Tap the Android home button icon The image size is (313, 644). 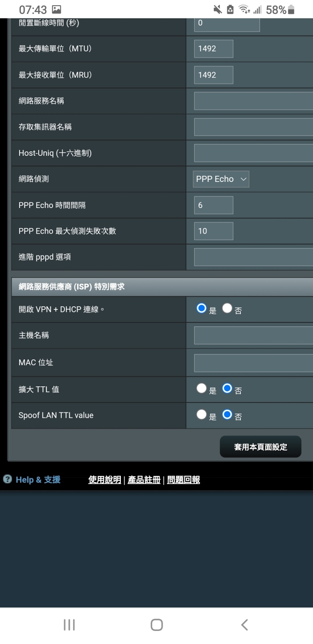point(156,625)
